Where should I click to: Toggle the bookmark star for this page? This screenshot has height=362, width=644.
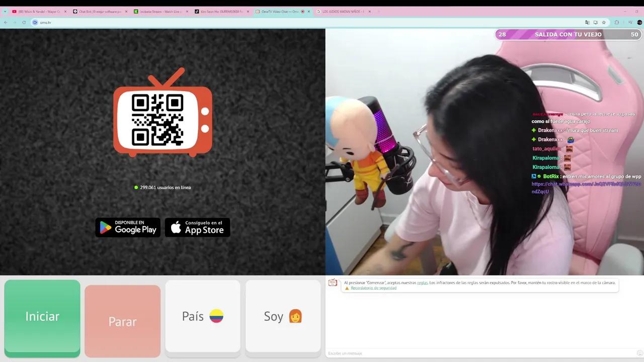[x=604, y=22]
